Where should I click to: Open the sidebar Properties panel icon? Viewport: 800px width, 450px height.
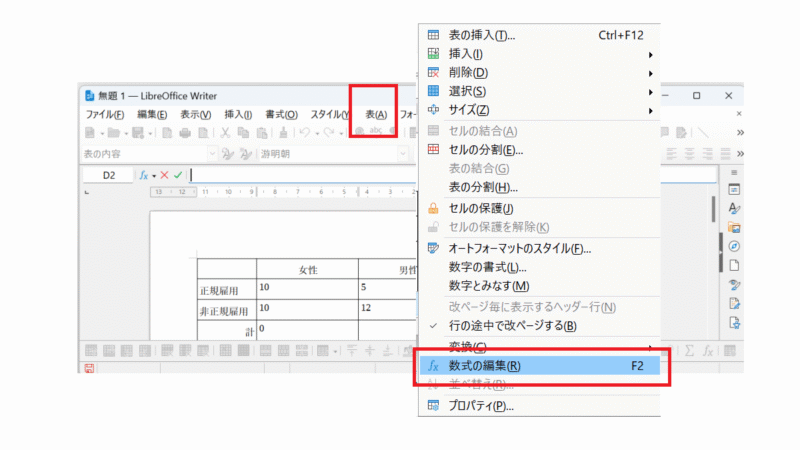pos(734,190)
